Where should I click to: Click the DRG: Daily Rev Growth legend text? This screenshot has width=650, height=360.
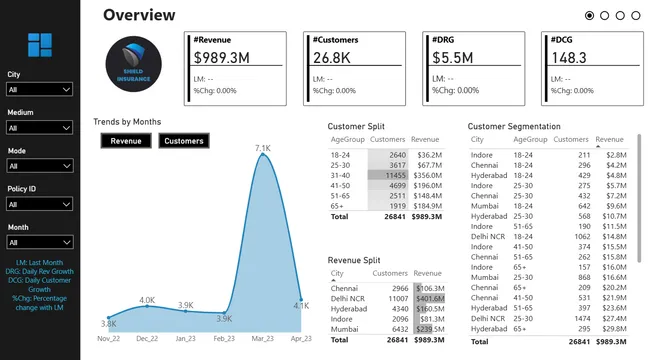tap(39, 272)
